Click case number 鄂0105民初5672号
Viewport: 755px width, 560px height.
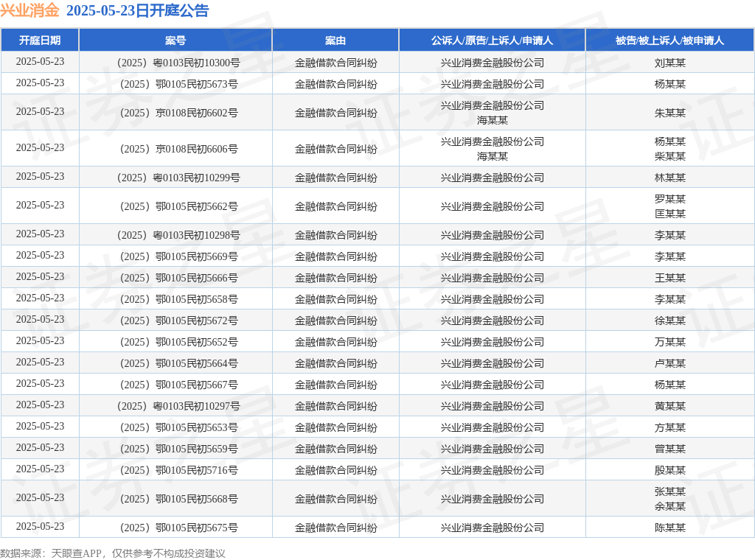[x=178, y=321]
